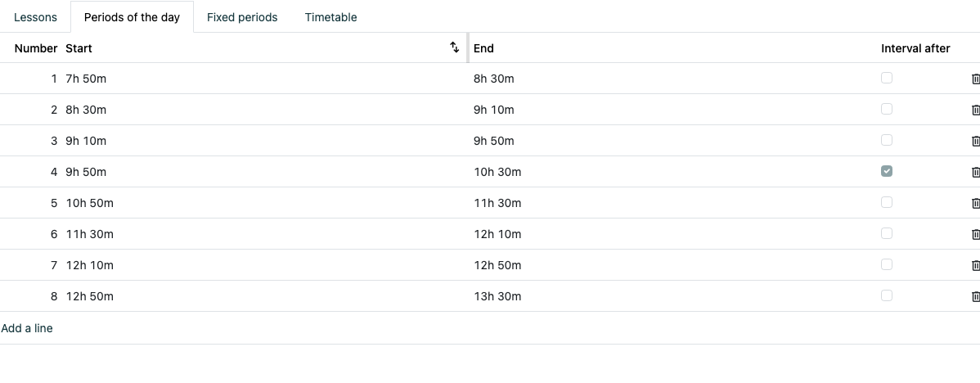Image resolution: width=980 pixels, height=383 pixels.
Task: Delete period 8 using trash icon
Action: (975, 296)
